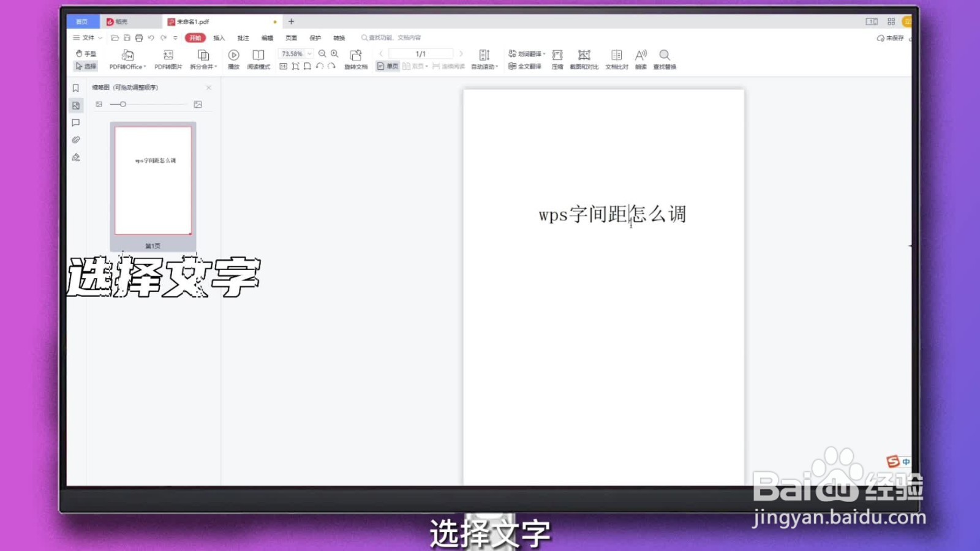The height and width of the screenshot is (551, 980).
Task: Click the red 开始 button
Action: click(x=195, y=37)
